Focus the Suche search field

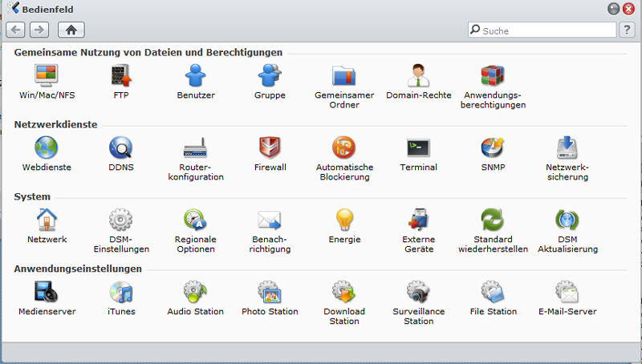tap(542, 30)
